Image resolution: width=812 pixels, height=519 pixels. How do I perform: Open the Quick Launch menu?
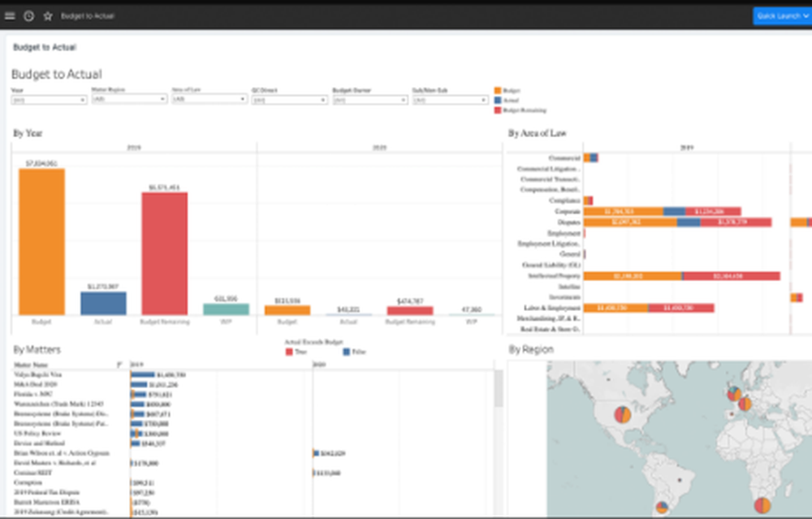(x=782, y=16)
